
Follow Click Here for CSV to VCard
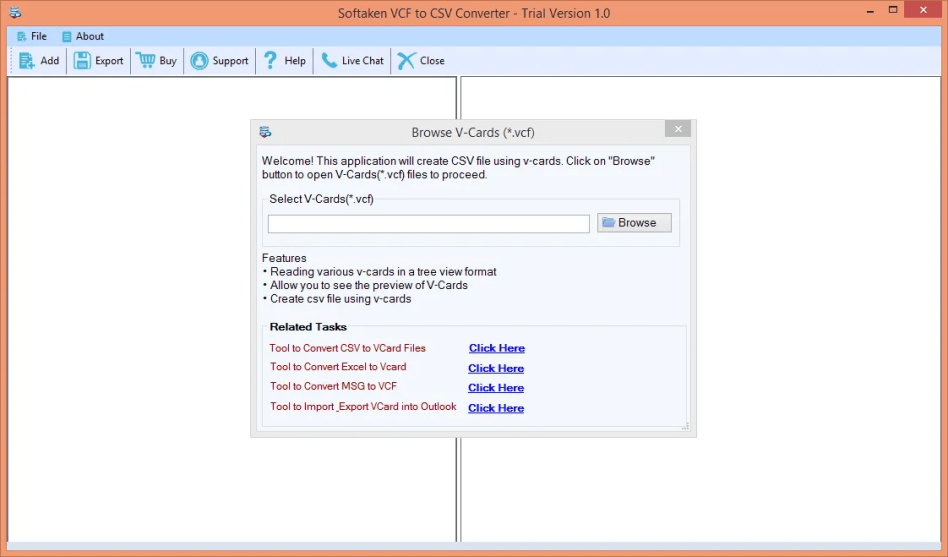(x=496, y=348)
